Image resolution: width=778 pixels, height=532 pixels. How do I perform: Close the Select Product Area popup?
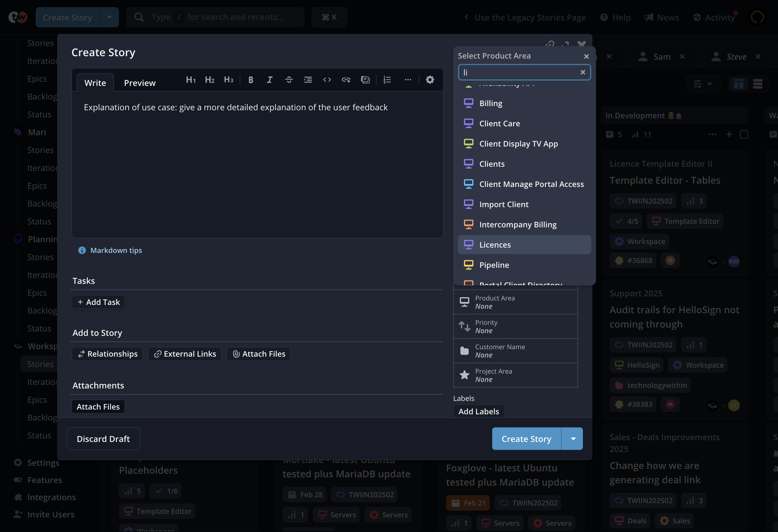[586, 56]
